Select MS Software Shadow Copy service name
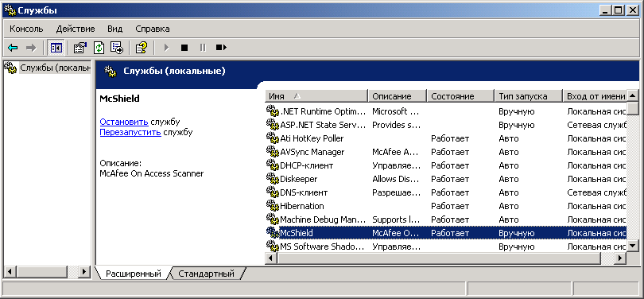The image size is (644, 299). 323,247
